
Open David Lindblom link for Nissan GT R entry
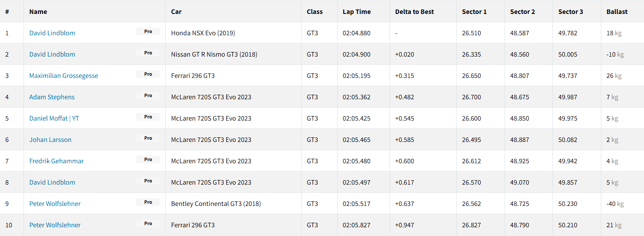pyautogui.click(x=52, y=54)
